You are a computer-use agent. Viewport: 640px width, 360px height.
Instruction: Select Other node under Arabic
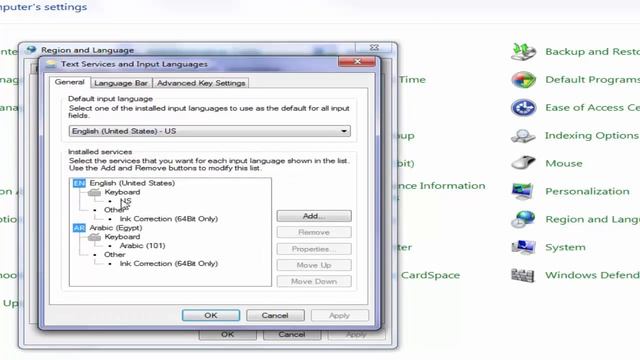114,255
